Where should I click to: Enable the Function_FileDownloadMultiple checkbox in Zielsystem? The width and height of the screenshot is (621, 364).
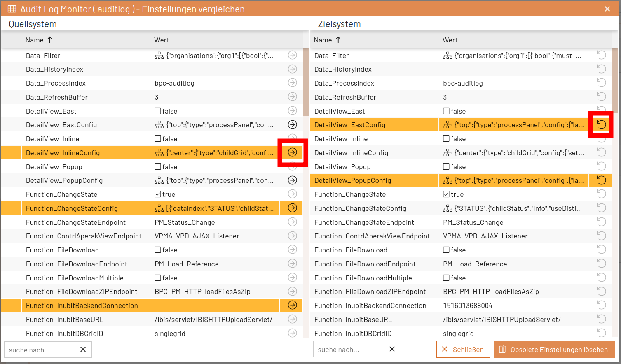click(x=447, y=278)
